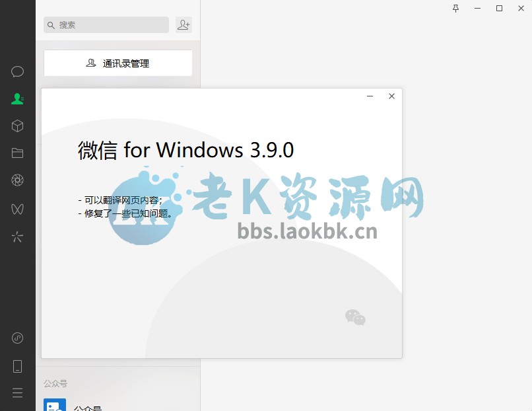Close the 微信 for Windows dialog
Viewport: 532px width, 411px height.
[391, 96]
